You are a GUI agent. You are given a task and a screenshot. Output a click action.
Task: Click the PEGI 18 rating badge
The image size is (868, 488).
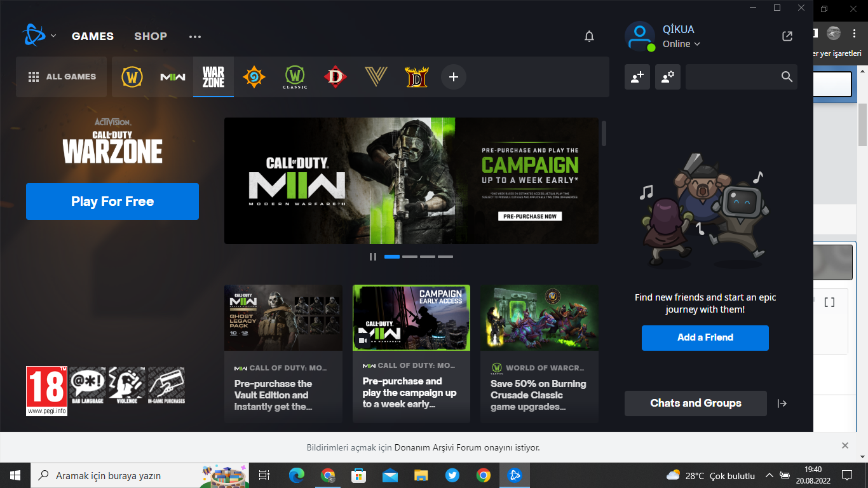[x=46, y=391]
